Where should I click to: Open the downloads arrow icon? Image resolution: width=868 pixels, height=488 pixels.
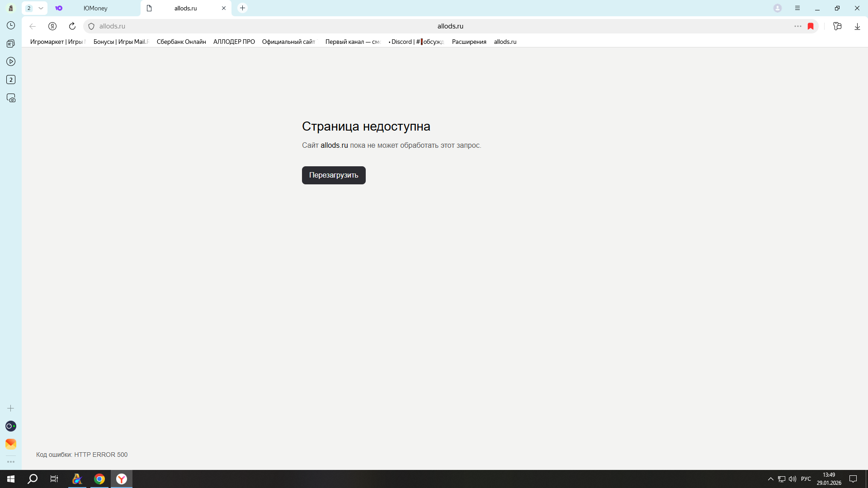(x=857, y=26)
